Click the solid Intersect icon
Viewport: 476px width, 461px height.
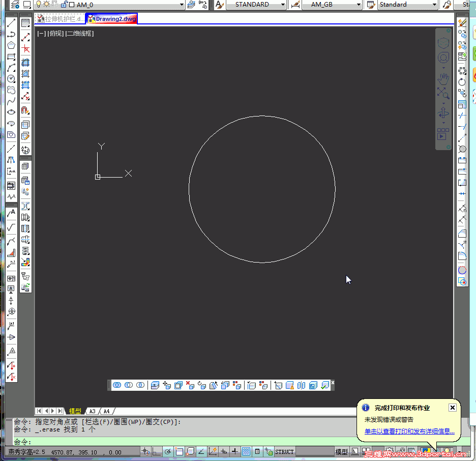tap(140, 385)
